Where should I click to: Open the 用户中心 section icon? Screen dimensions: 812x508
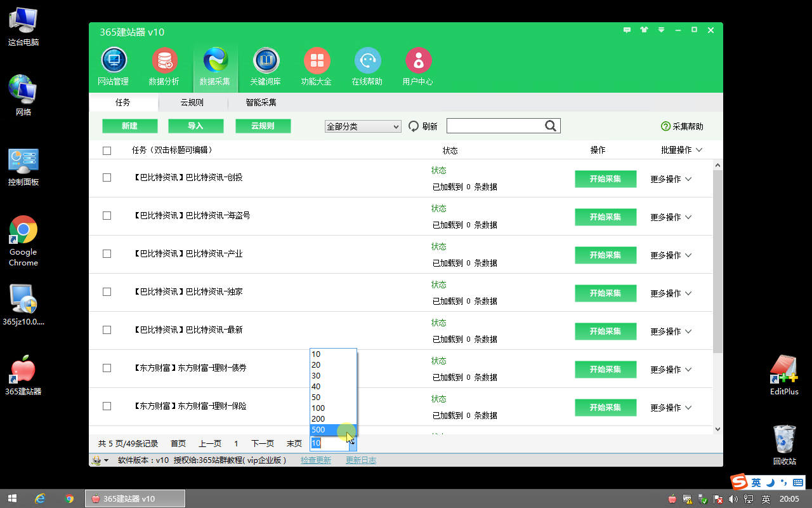point(418,61)
